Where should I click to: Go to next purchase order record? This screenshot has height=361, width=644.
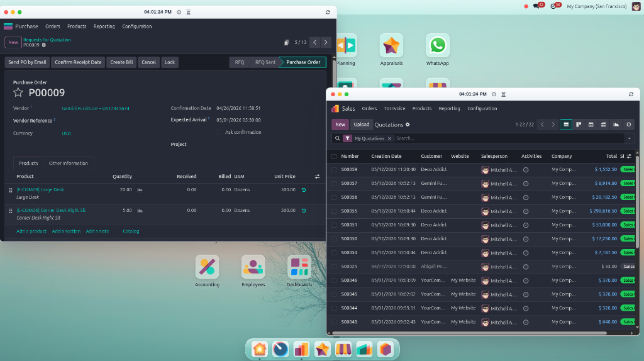pos(326,42)
